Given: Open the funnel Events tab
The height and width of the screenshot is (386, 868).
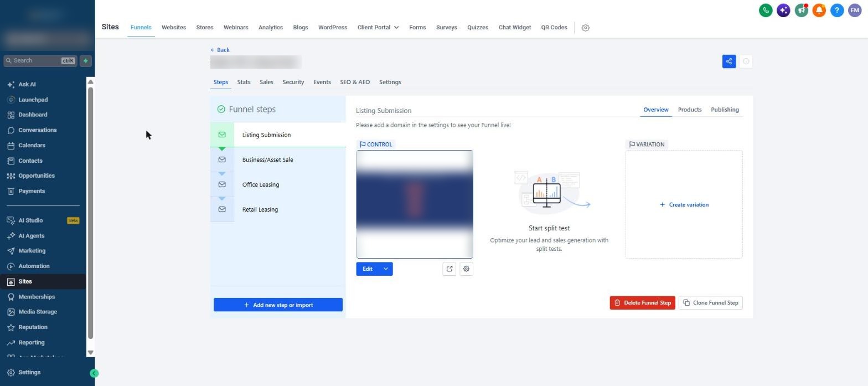Looking at the screenshot, I should pyautogui.click(x=322, y=82).
